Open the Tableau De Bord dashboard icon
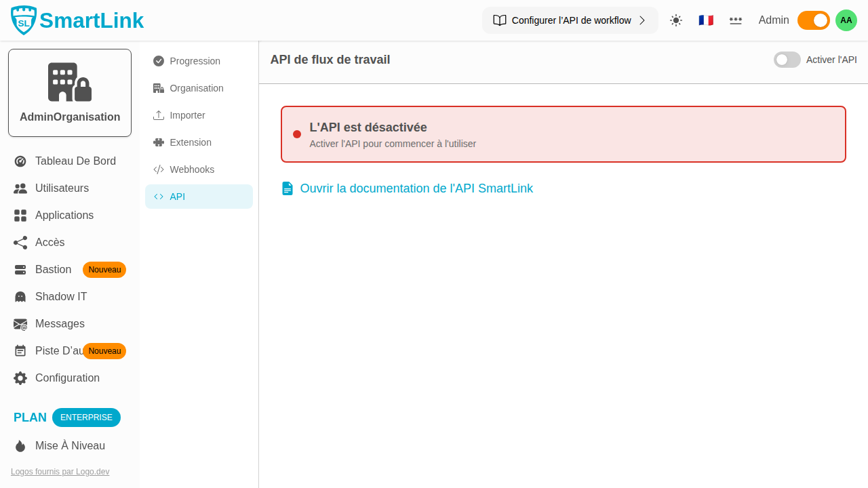 (x=20, y=161)
